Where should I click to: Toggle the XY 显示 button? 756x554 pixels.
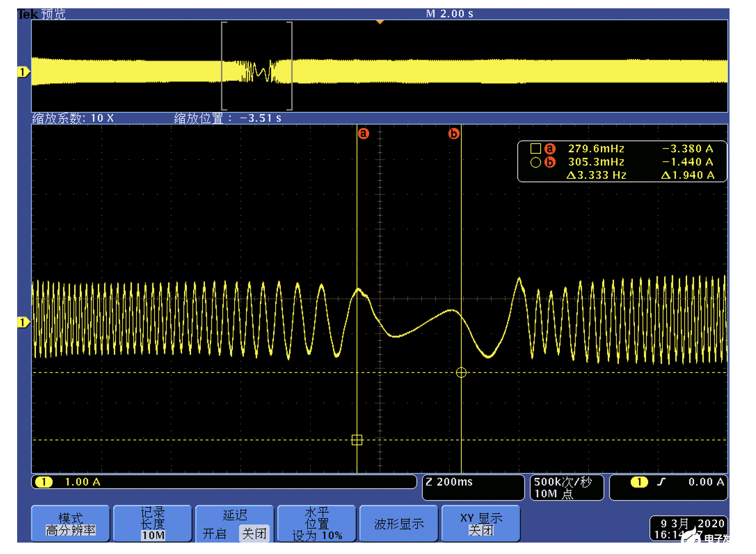click(x=481, y=524)
